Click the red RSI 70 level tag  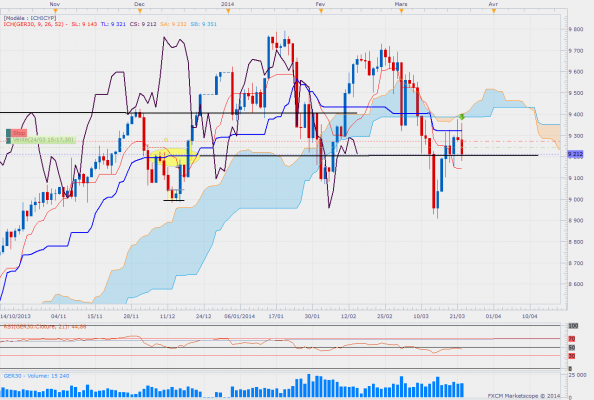coord(572,339)
